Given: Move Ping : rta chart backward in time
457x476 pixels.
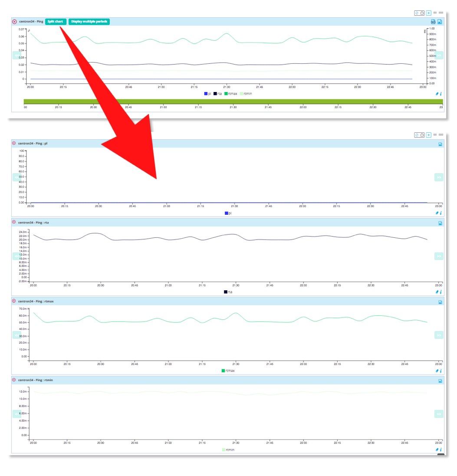Looking at the screenshot, I should click(16, 256).
